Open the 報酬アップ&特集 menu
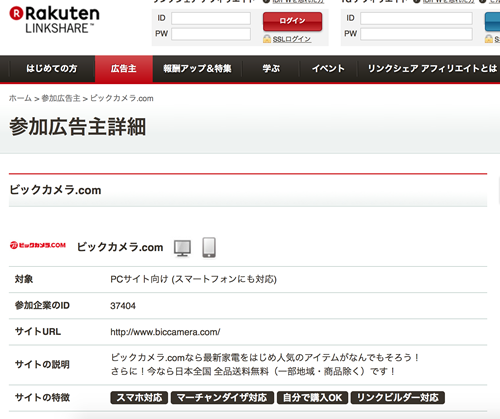 [197, 69]
